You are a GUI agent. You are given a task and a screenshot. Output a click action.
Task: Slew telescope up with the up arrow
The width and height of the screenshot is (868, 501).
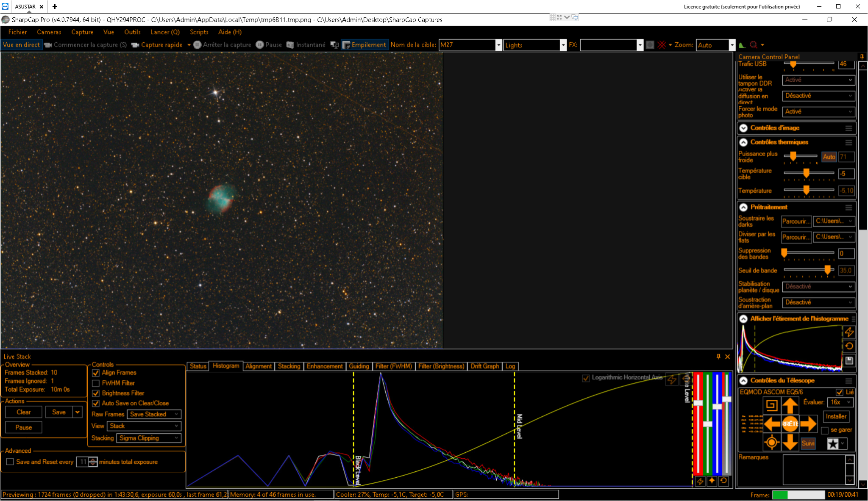tap(790, 405)
